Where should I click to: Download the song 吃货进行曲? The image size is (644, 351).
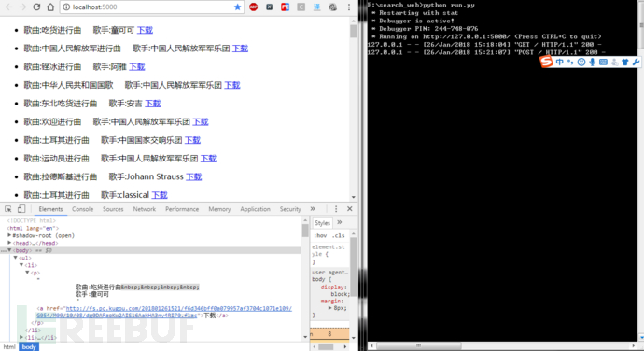[x=145, y=30]
